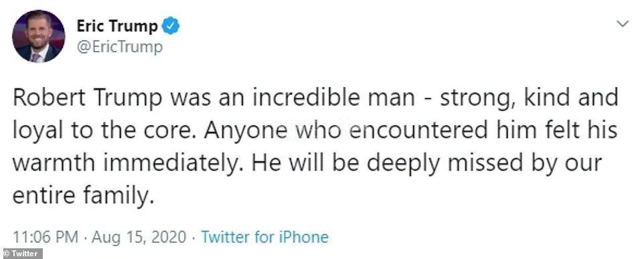Open the "Twitter for iPhone" source link
This screenshot has width=644, height=259.
(x=264, y=237)
